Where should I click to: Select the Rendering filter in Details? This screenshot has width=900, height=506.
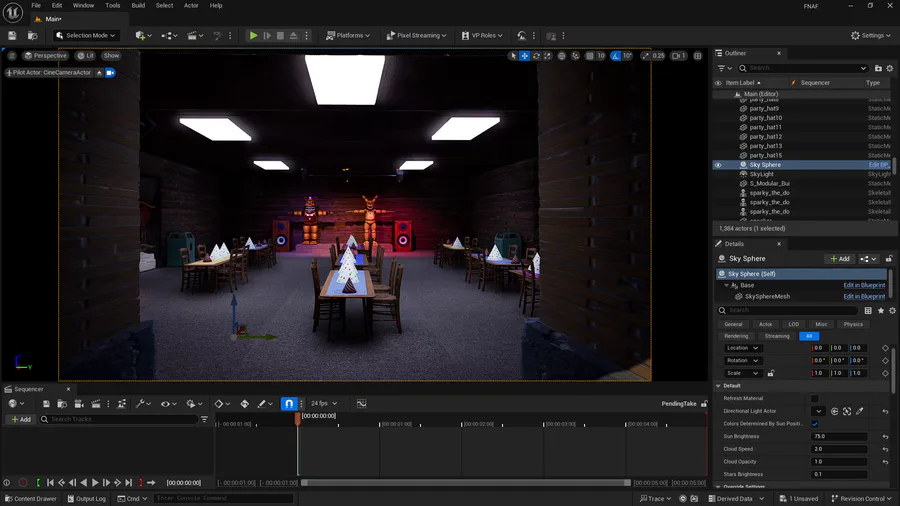736,336
